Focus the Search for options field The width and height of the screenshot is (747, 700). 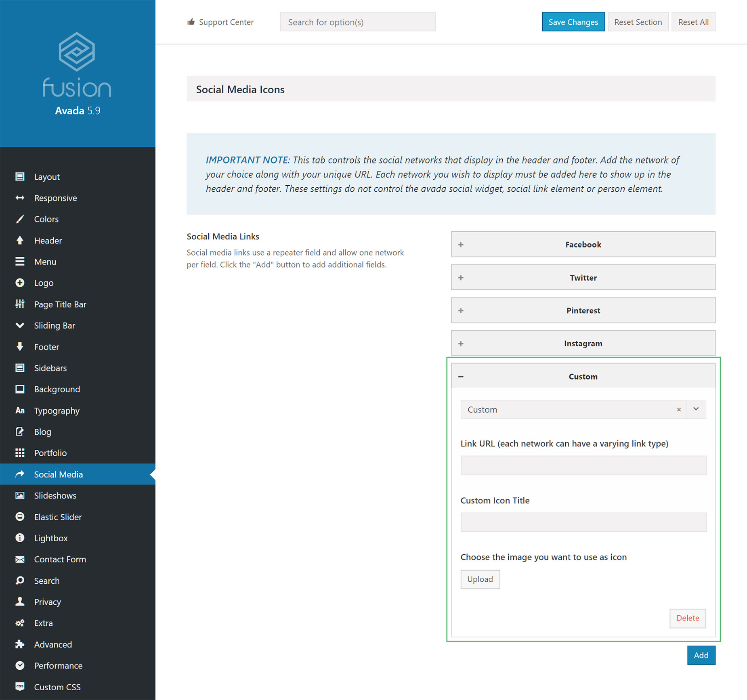357,22
